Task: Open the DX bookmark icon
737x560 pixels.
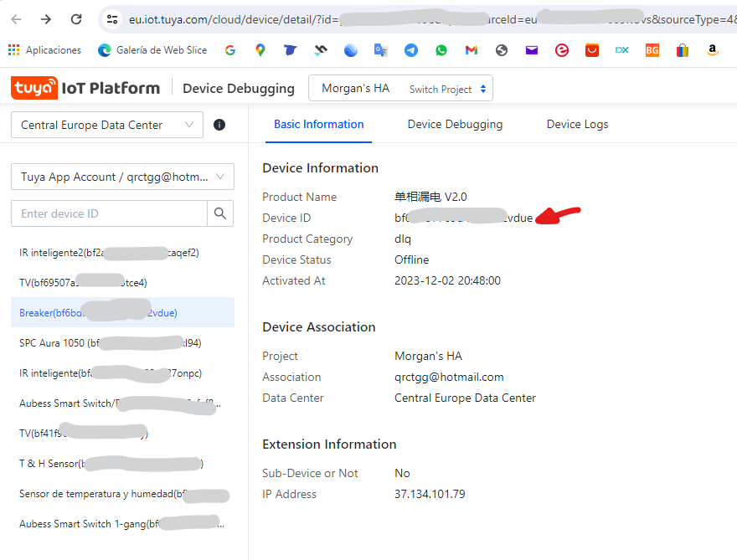Action: click(621, 50)
